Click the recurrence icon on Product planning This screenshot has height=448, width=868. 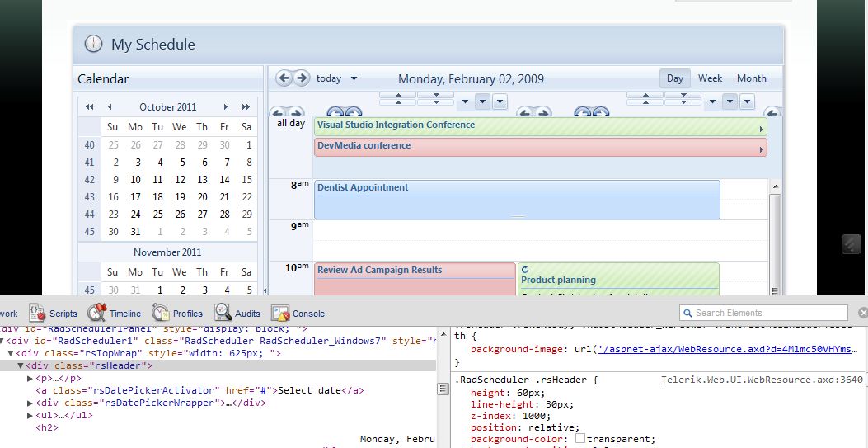click(525, 270)
